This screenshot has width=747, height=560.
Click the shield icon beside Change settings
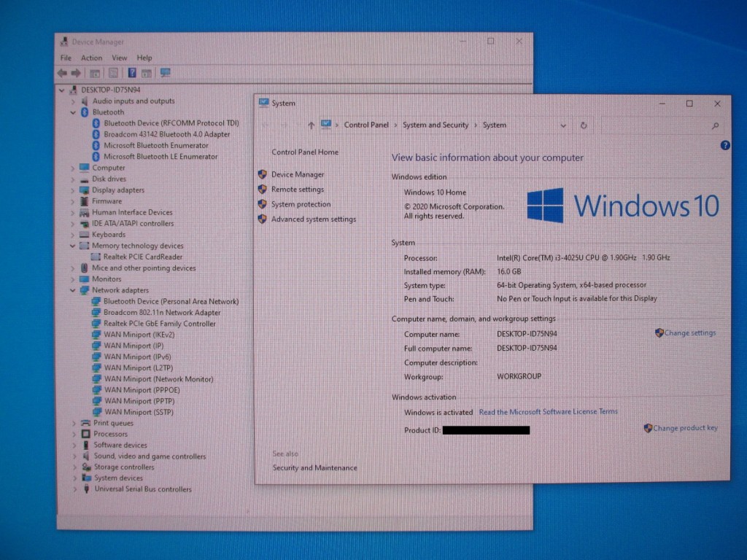point(659,332)
